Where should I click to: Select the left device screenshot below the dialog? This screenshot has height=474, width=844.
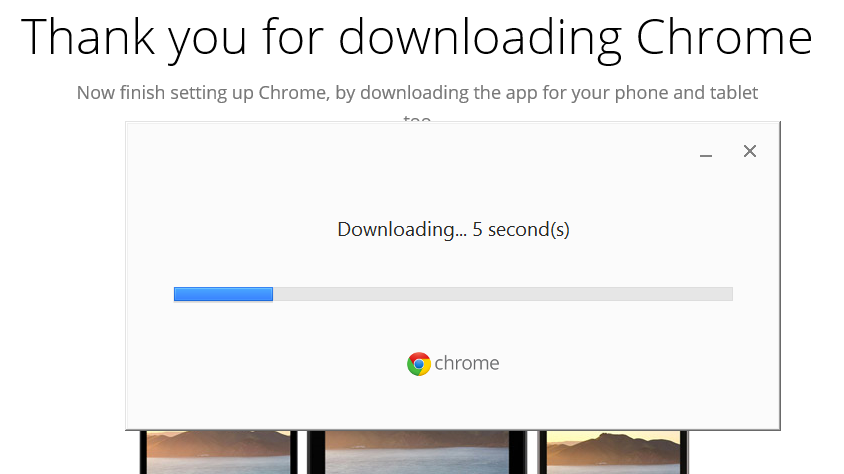tap(219, 452)
